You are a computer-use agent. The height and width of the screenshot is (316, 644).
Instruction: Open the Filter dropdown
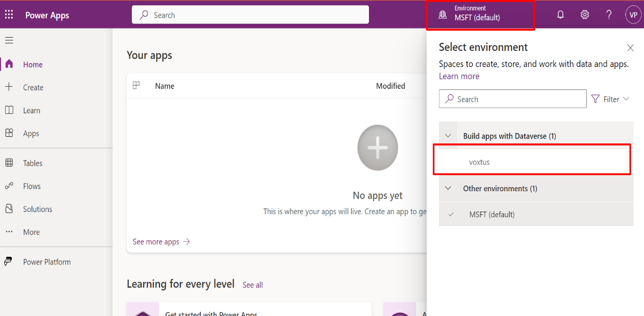(610, 99)
